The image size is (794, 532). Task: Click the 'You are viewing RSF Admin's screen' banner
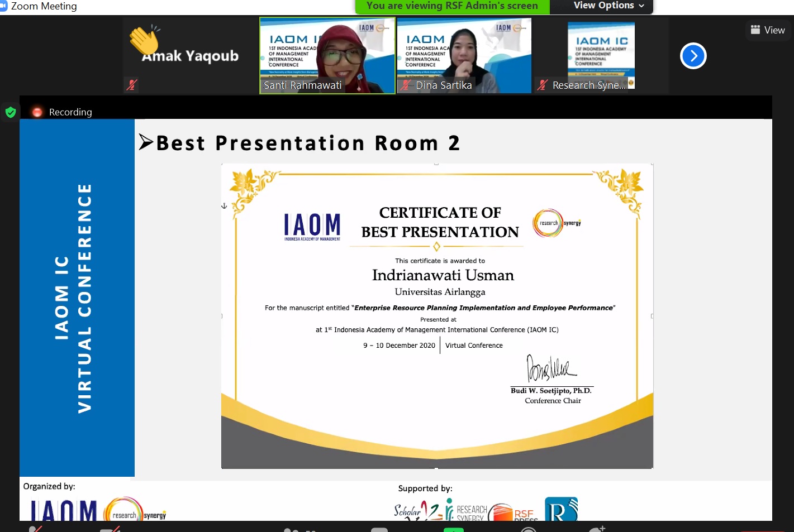(x=452, y=6)
